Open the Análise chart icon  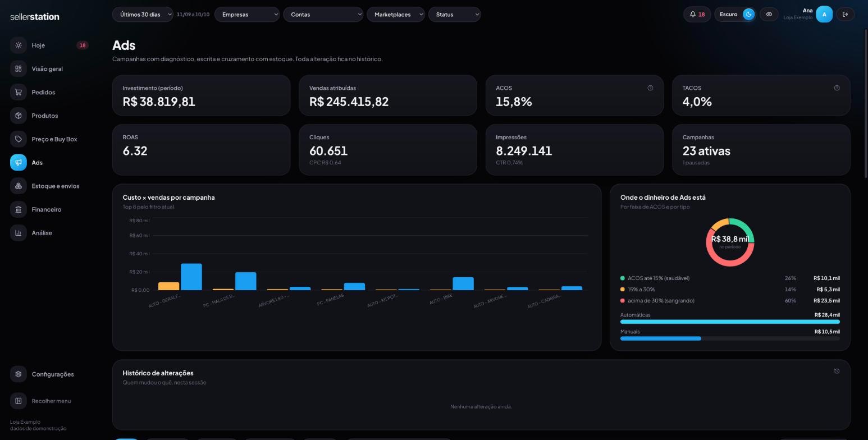pos(19,233)
